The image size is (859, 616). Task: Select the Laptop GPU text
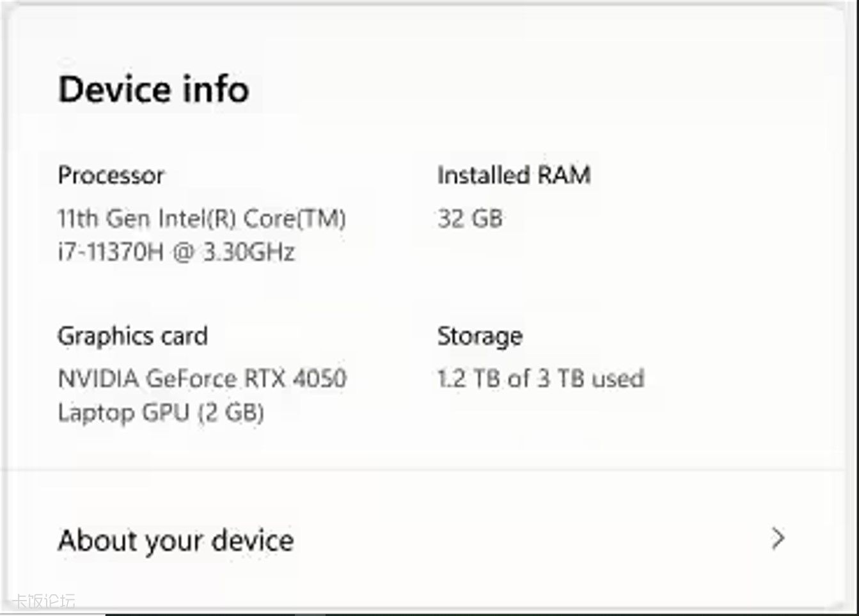tap(123, 413)
